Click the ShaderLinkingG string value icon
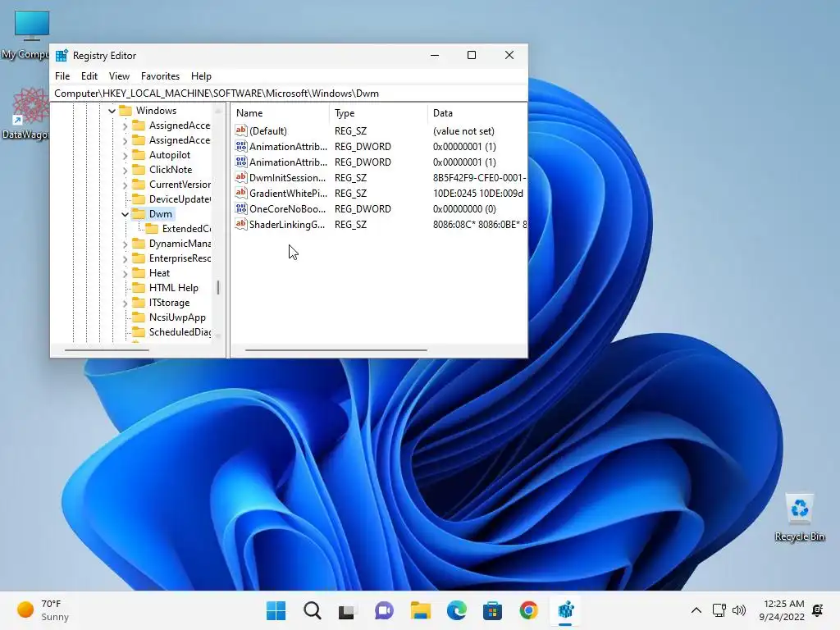This screenshot has width=840, height=630. point(241,224)
